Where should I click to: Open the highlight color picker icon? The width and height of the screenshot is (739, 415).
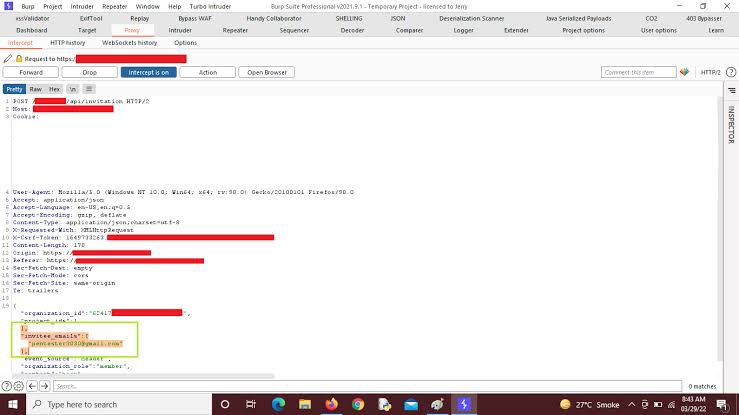(684, 72)
